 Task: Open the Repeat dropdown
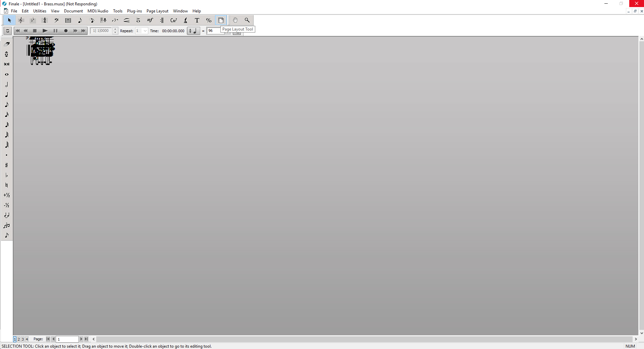pyautogui.click(x=145, y=31)
